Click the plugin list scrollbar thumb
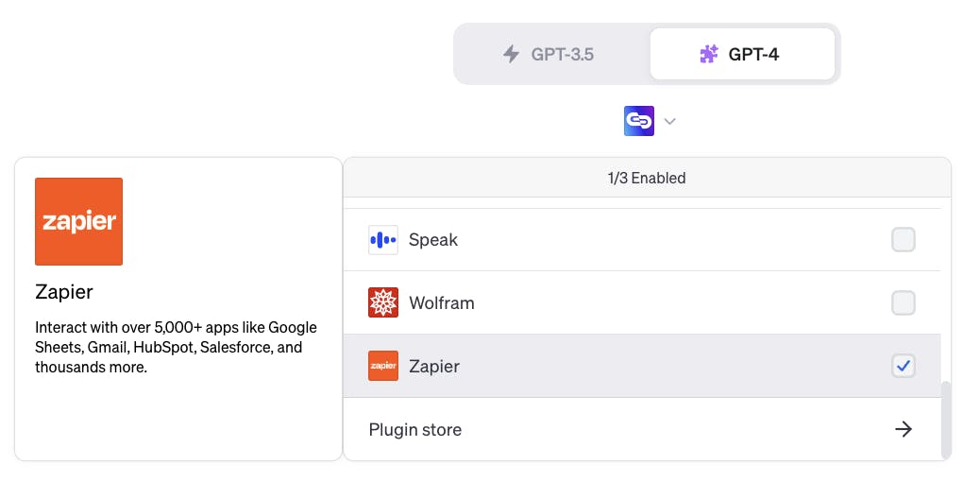The image size is (980, 482). coord(946,420)
